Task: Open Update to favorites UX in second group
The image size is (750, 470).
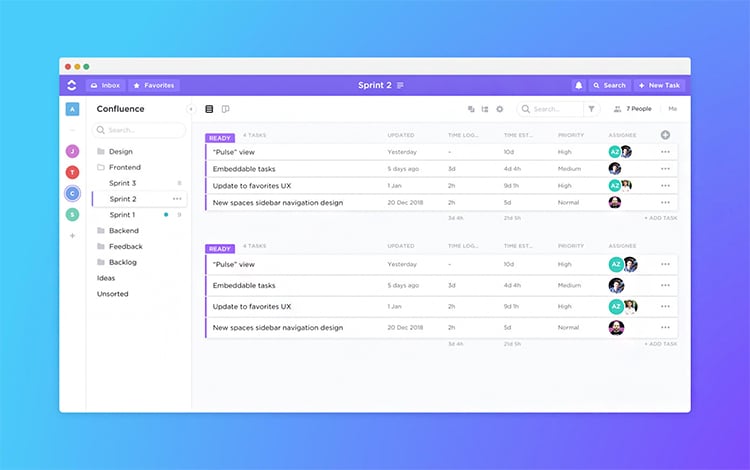Action: [252, 306]
